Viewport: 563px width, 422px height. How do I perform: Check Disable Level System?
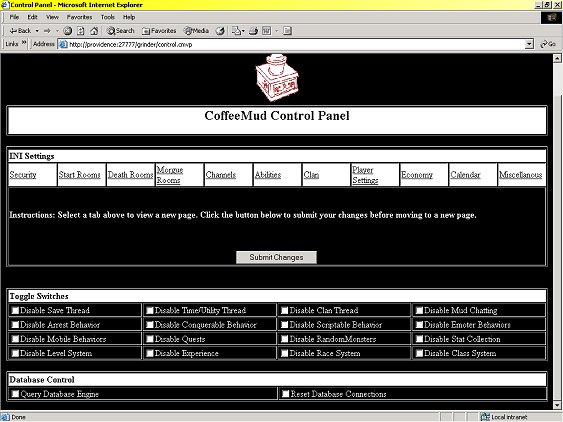(15, 353)
